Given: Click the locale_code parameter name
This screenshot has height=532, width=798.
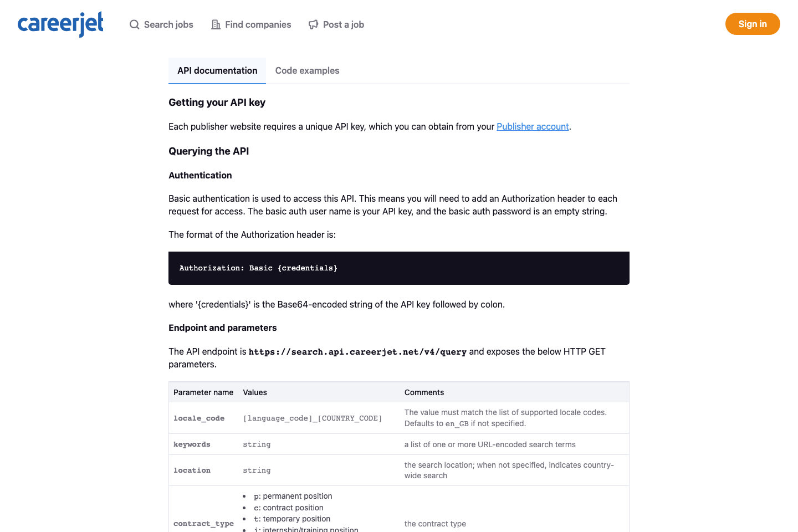Looking at the screenshot, I should click(199, 418).
